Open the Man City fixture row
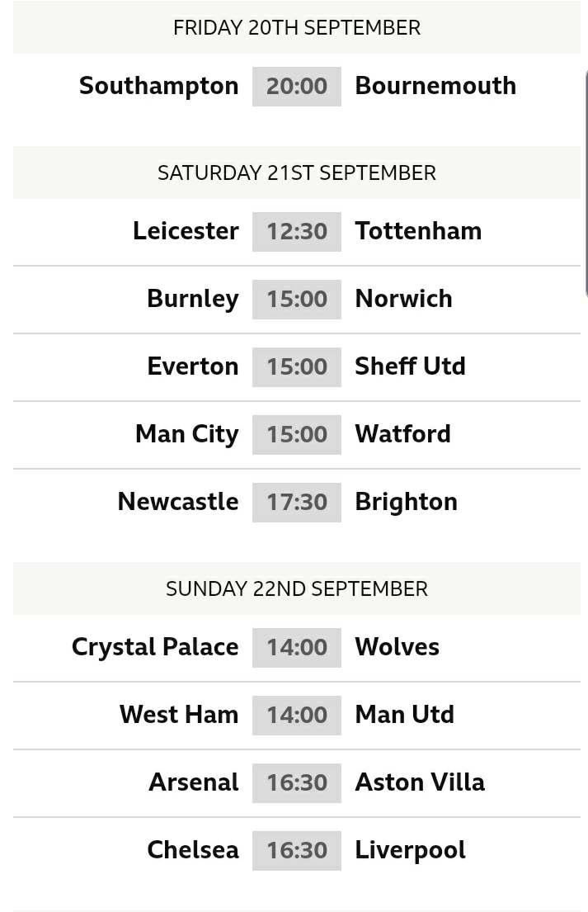The height and width of the screenshot is (912, 588). (296, 434)
